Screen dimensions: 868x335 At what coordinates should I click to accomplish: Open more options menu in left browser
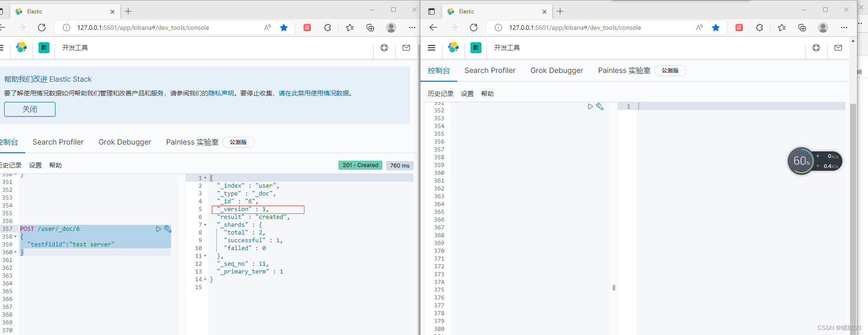412,28
